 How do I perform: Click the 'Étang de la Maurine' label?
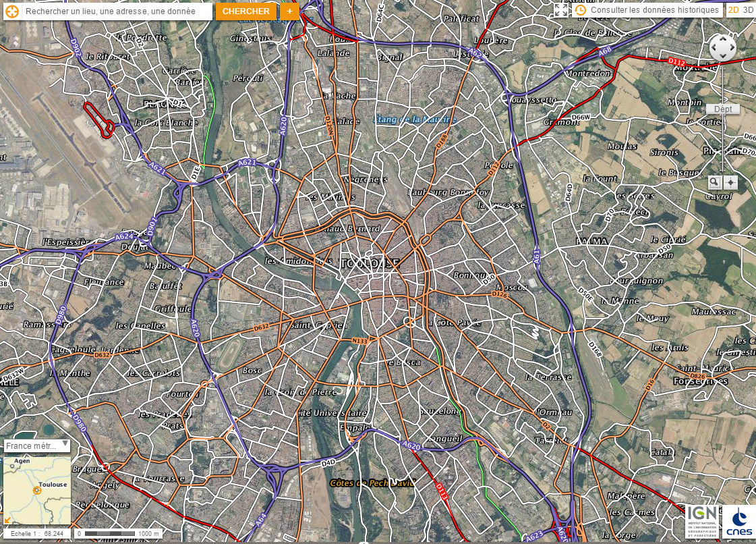pos(415,119)
